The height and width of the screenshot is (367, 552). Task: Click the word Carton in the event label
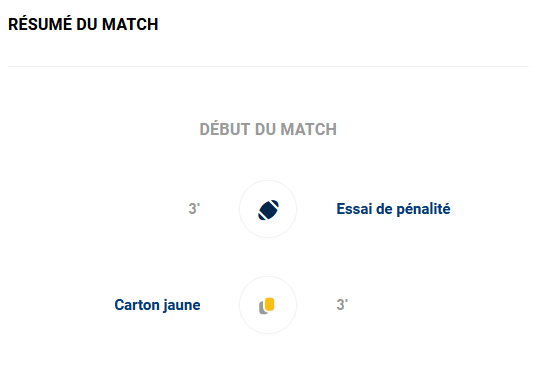137,305
